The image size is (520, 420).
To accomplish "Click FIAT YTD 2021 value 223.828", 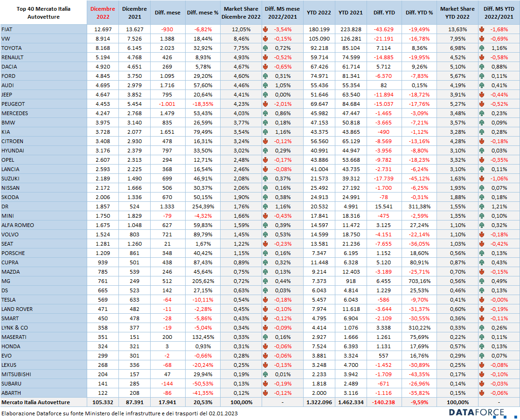I will (x=351, y=29).
